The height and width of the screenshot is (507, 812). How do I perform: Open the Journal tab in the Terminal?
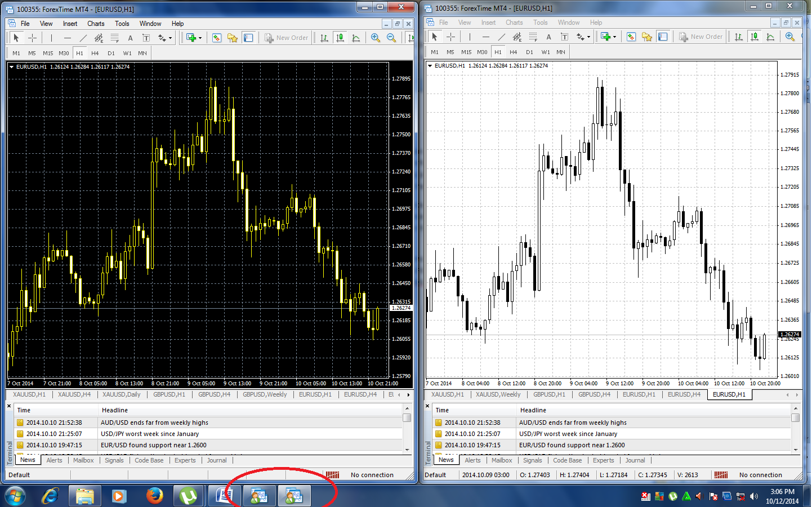(x=217, y=460)
